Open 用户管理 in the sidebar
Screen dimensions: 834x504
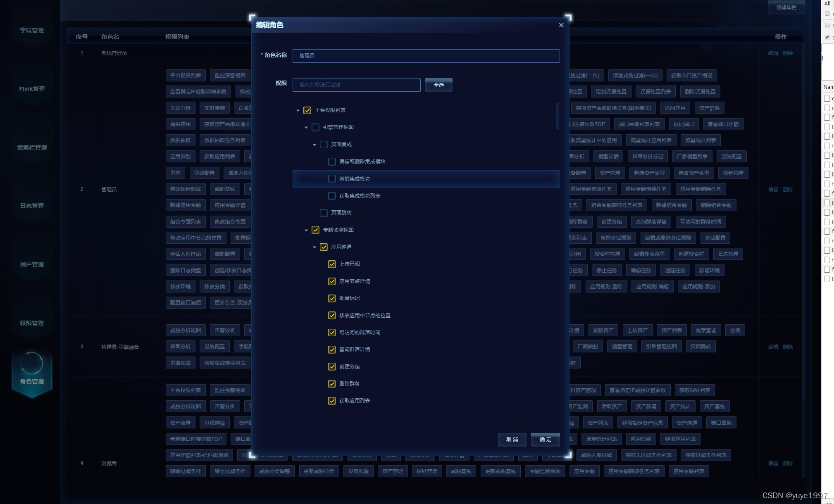pyautogui.click(x=32, y=264)
